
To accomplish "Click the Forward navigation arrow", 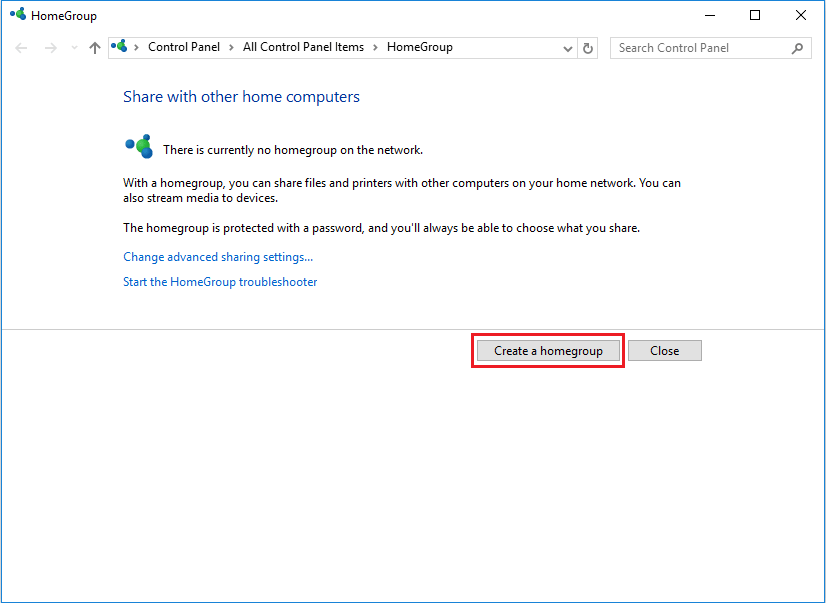I will pos(50,48).
